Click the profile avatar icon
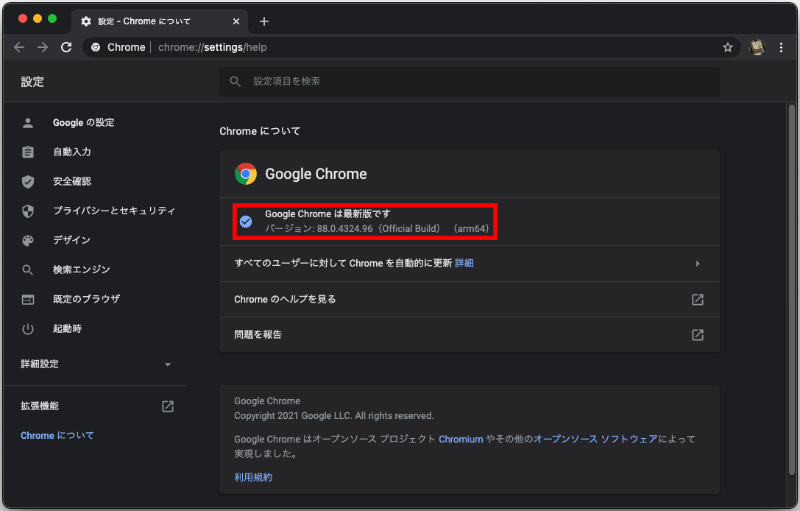The image size is (800, 511). point(757,47)
